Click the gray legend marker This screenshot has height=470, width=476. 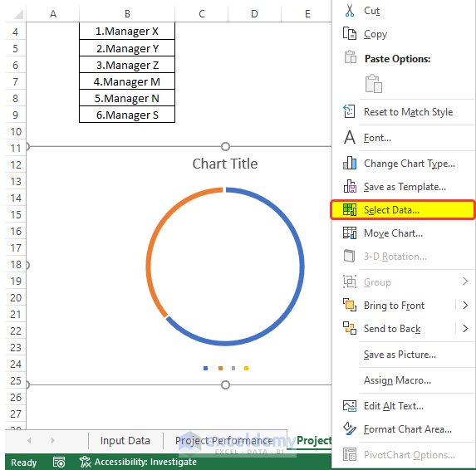click(233, 369)
